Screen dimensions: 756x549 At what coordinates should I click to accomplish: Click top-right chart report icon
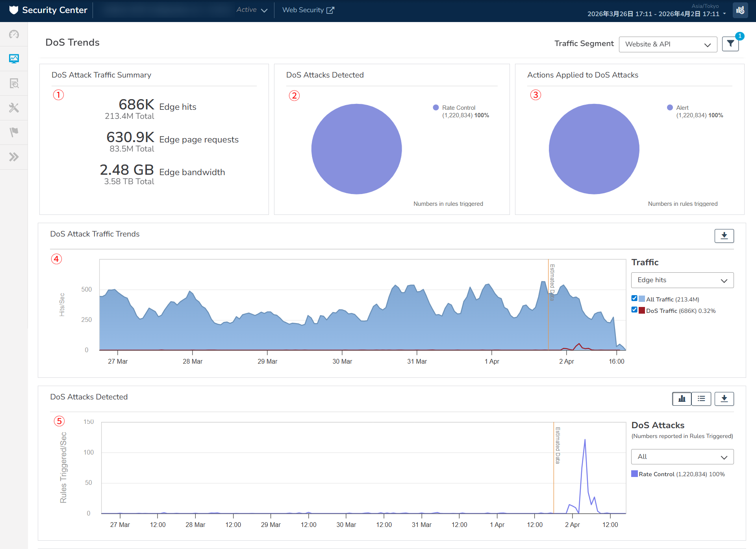[740, 10]
